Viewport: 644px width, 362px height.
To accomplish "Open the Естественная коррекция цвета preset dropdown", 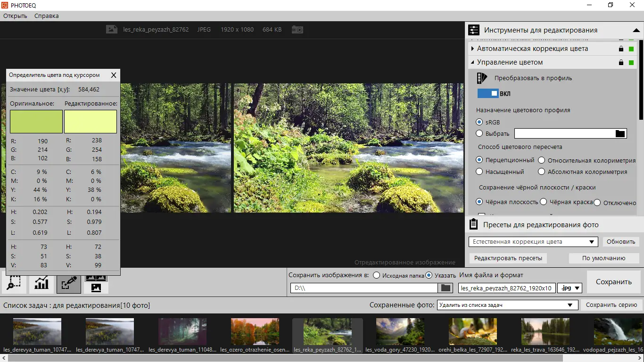I will [x=534, y=242].
